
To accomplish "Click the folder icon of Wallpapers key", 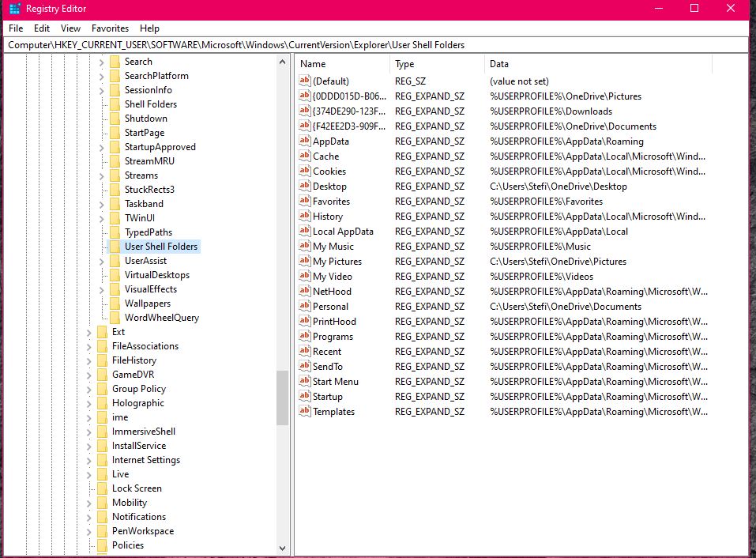I will pos(115,304).
